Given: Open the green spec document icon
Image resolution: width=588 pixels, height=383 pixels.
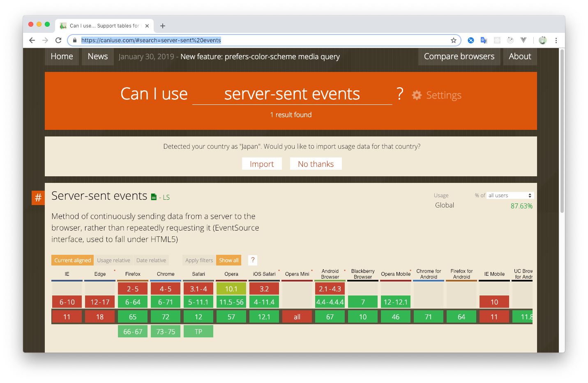Looking at the screenshot, I should [x=154, y=197].
